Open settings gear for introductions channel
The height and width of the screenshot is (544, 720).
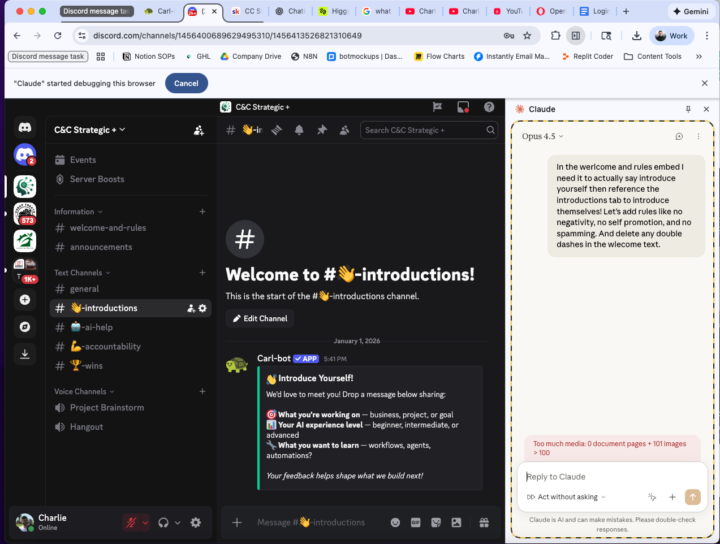[x=203, y=308]
